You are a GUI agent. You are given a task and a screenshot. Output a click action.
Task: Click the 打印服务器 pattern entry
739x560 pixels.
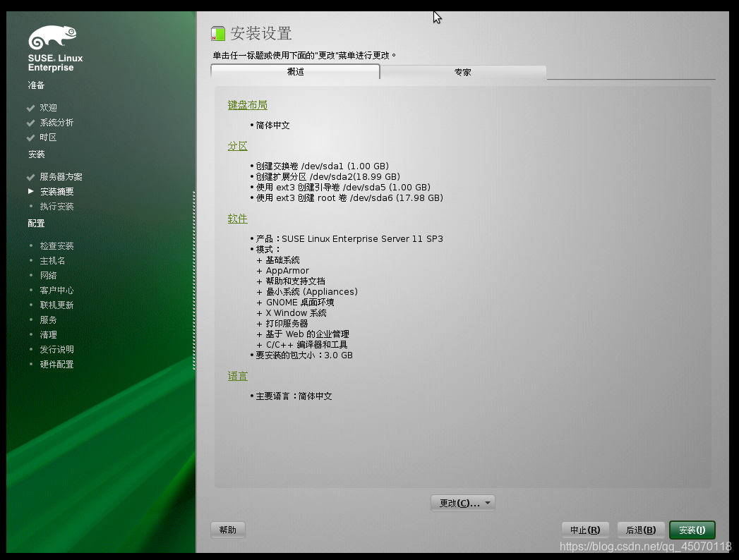287,324
